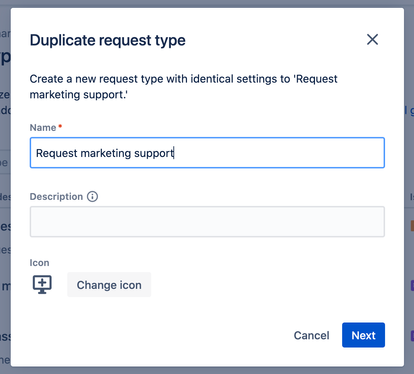Viewport: 414px width, 374px height.
Task: Click the Description info icon
Action: [x=92, y=196]
